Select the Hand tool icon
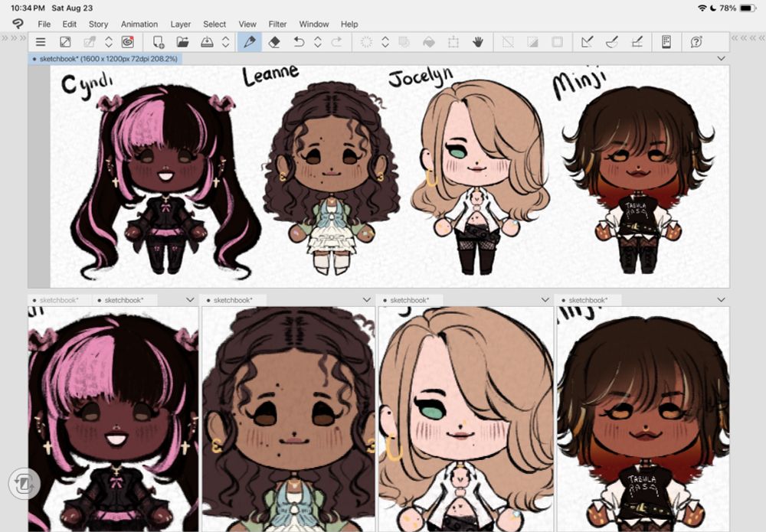 pos(478,42)
